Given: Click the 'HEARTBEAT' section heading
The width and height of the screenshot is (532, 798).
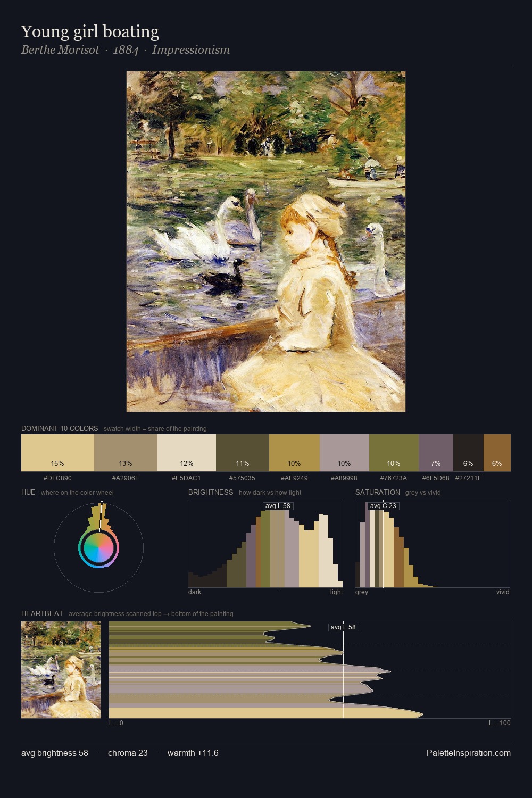Looking at the screenshot, I should point(42,613).
